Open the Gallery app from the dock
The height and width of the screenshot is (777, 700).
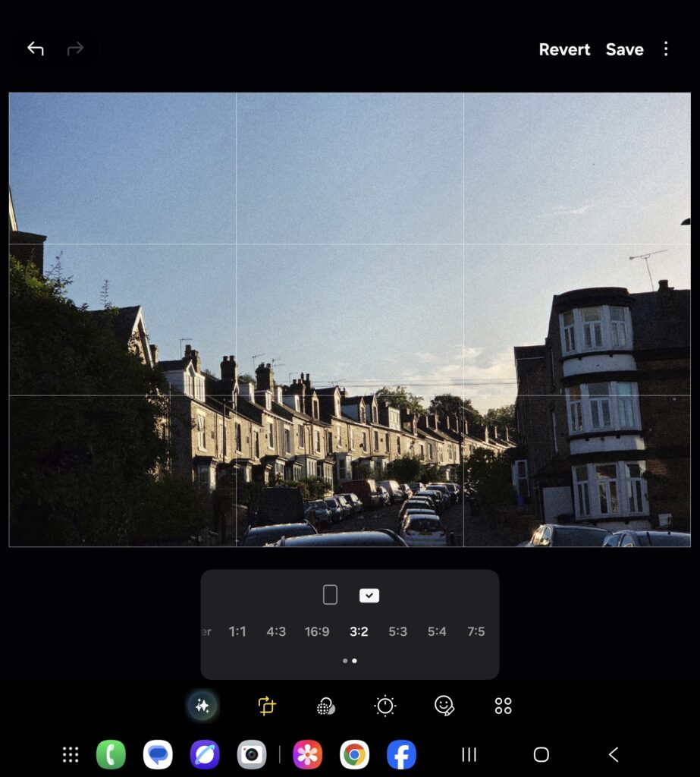point(307,754)
